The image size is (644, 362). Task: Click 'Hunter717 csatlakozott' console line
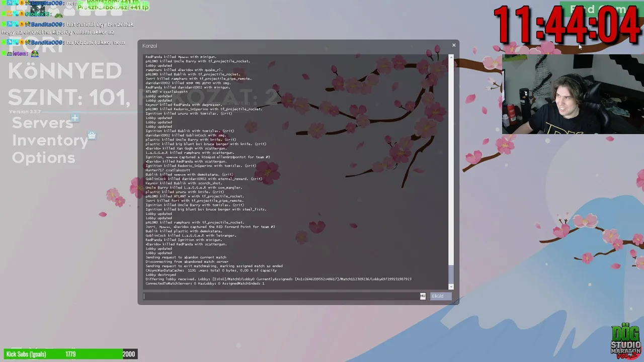pos(168,170)
